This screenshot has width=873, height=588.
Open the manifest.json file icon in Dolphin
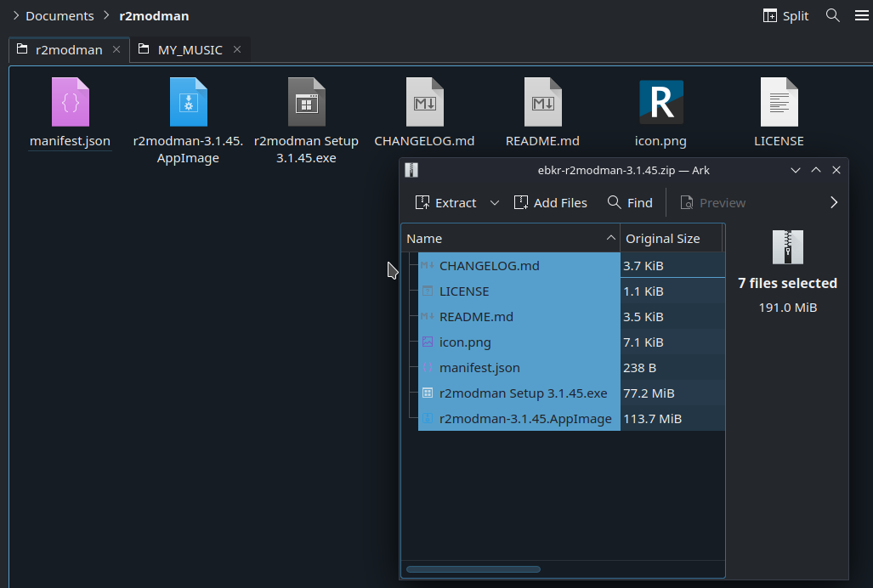point(71,102)
